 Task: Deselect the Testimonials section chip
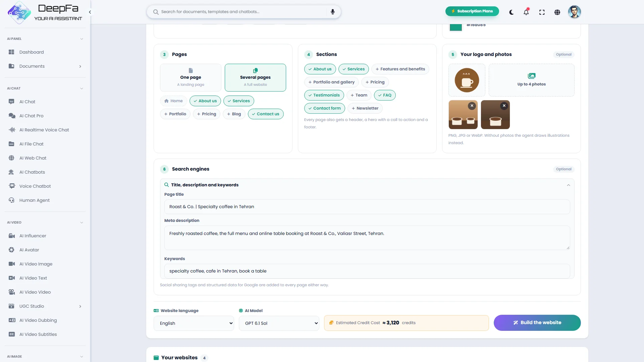click(x=324, y=95)
